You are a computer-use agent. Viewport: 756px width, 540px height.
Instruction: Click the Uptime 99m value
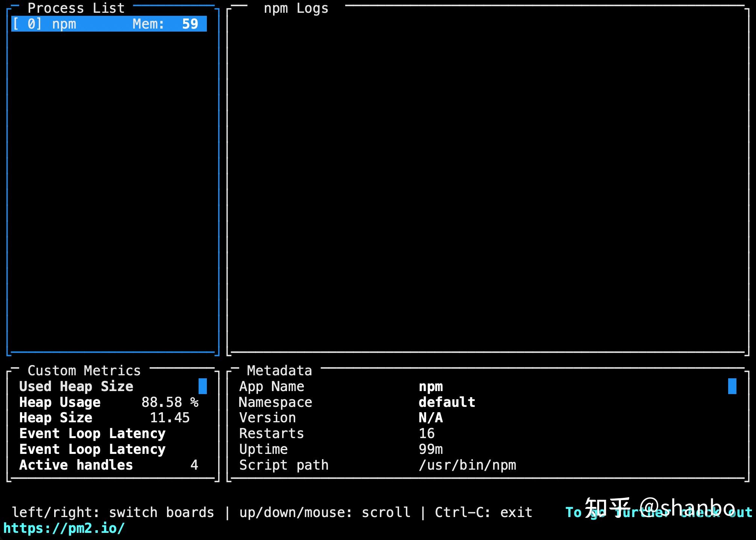(431, 449)
